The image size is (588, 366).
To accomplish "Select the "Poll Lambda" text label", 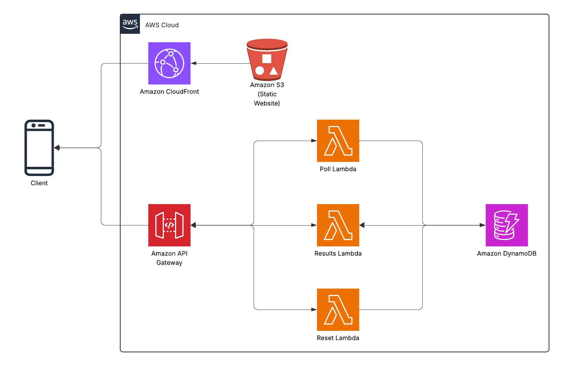I will 338,169.
